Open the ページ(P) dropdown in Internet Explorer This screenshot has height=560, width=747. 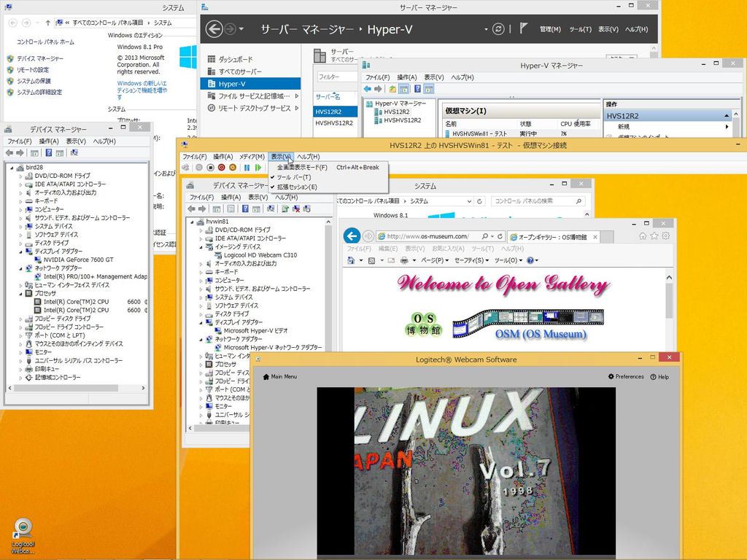coord(435,260)
